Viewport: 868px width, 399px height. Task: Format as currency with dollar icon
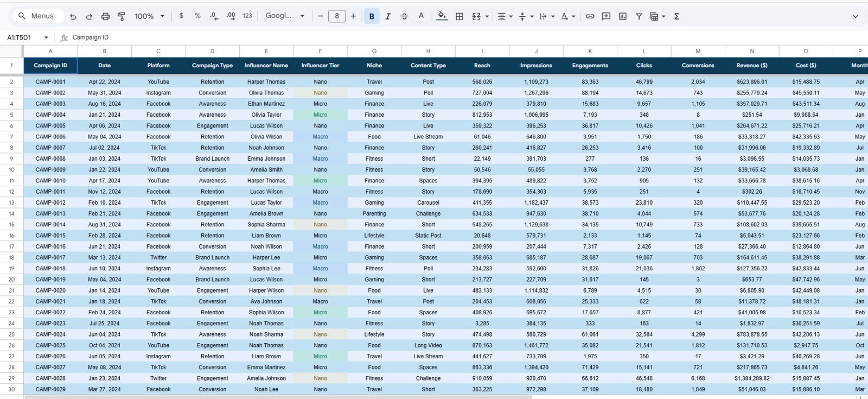(x=181, y=16)
